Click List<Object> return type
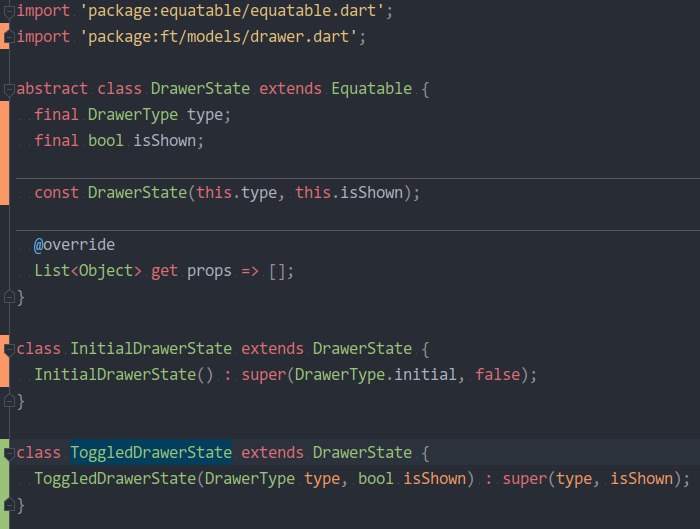This screenshot has width=700, height=529. (x=88, y=271)
